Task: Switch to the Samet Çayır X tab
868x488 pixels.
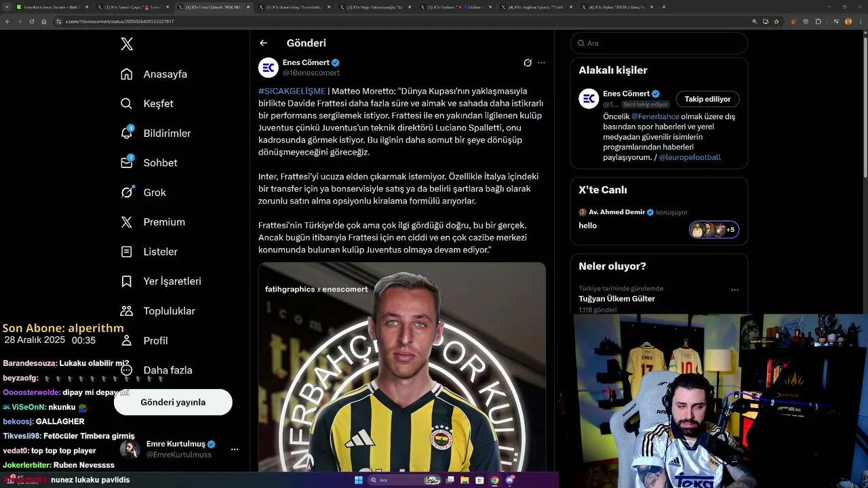Action: [x=132, y=7]
